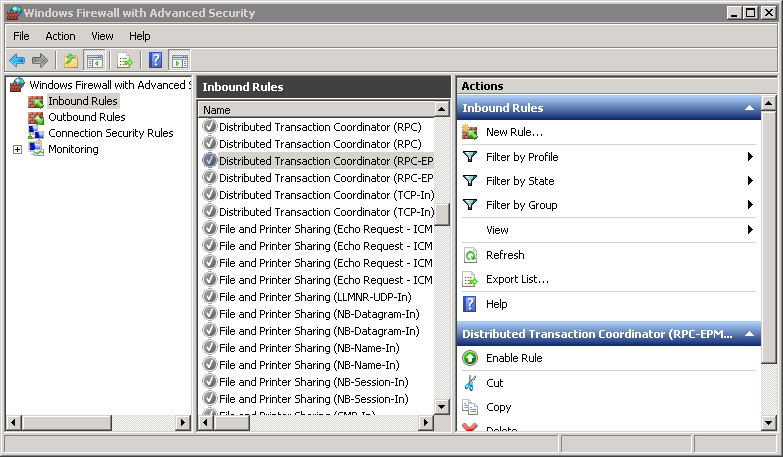Click the rules list scroll down arrow
Image resolution: width=783 pixels, height=457 pixels.
[x=442, y=406]
